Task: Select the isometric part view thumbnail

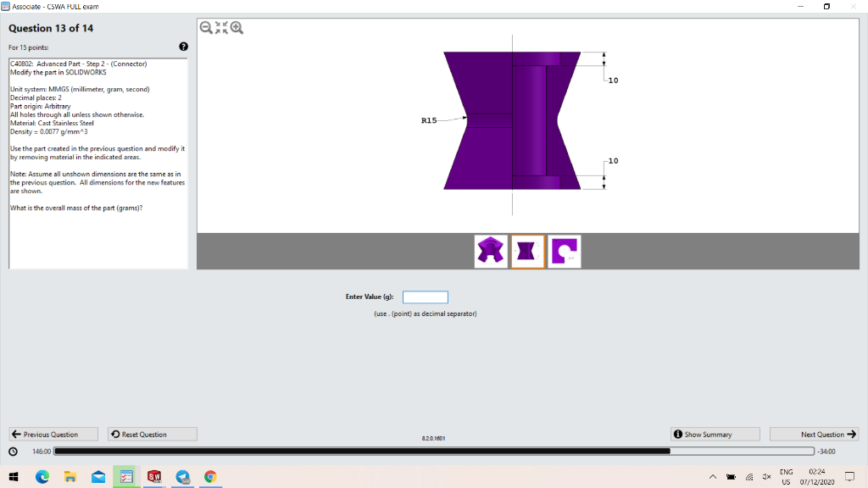Action: (x=491, y=251)
